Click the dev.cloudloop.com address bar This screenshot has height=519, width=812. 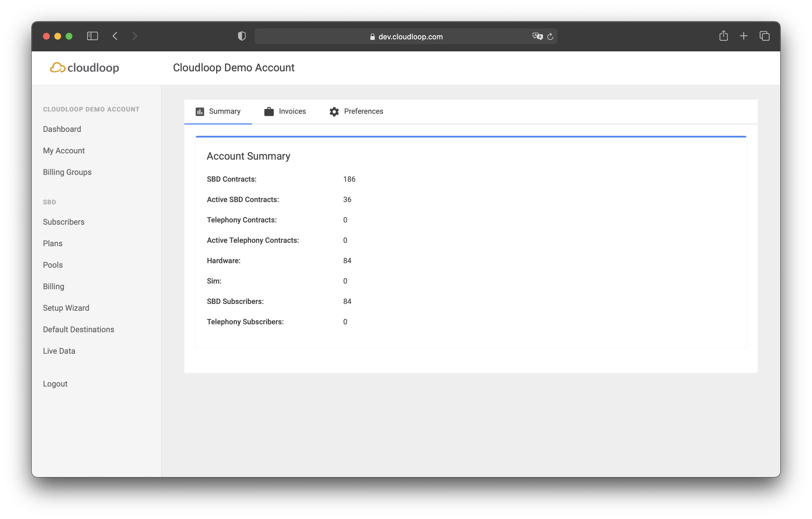tap(410, 37)
